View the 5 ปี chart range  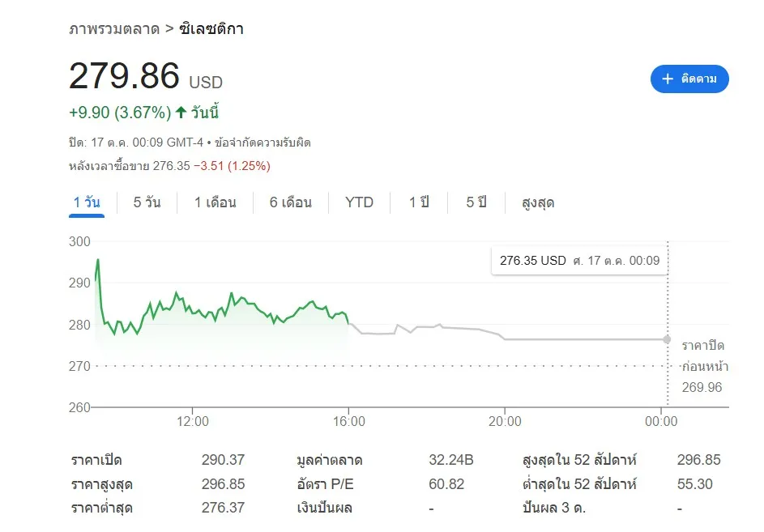point(476,202)
